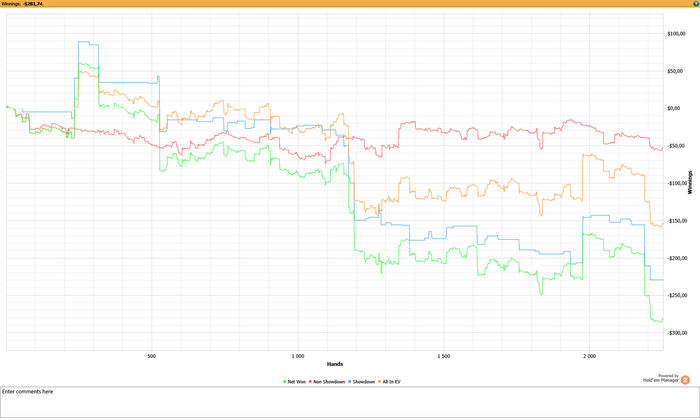Click the 1 000 hands axis label

[298, 356]
